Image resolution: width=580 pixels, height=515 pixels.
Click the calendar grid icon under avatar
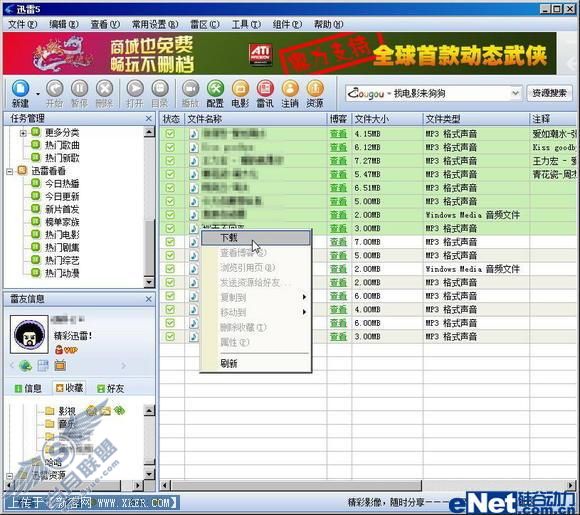coord(43,366)
